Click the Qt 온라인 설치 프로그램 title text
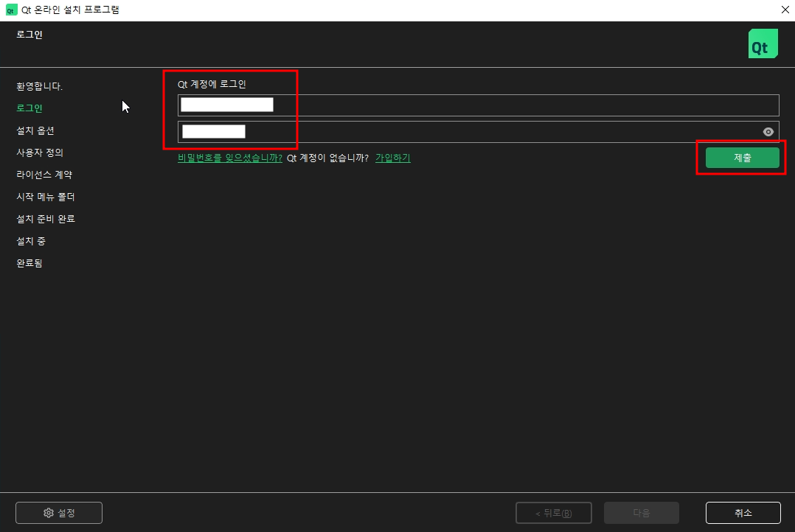The width and height of the screenshot is (795, 532). tap(70, 10)
